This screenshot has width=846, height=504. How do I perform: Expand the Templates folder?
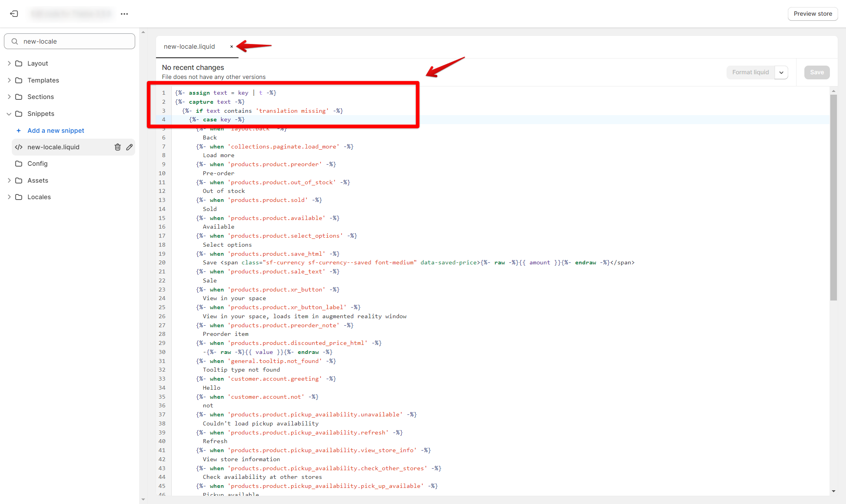pos(9,80)
